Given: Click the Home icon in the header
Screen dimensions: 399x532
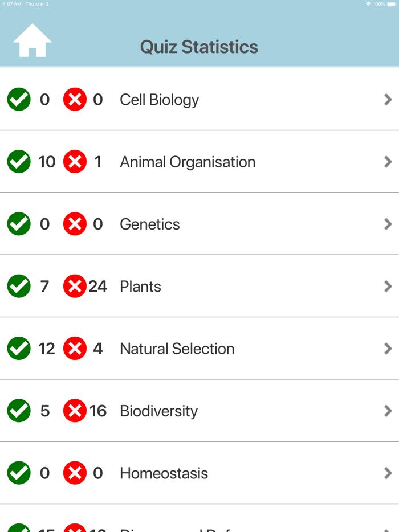Looking at the screenshot, I should pyautogui.click(x=32, y=40).
